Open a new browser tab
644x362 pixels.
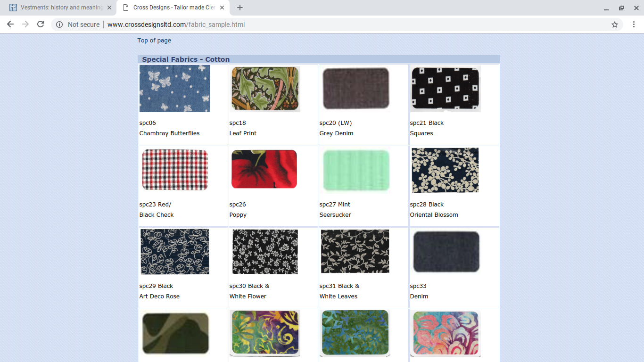pos(240,8)
